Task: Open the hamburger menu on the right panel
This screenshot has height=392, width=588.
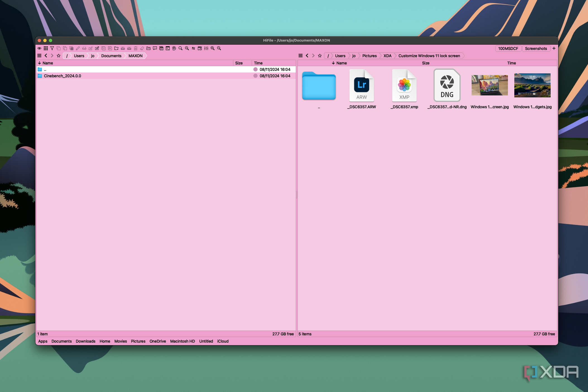Action: (301, 56)
